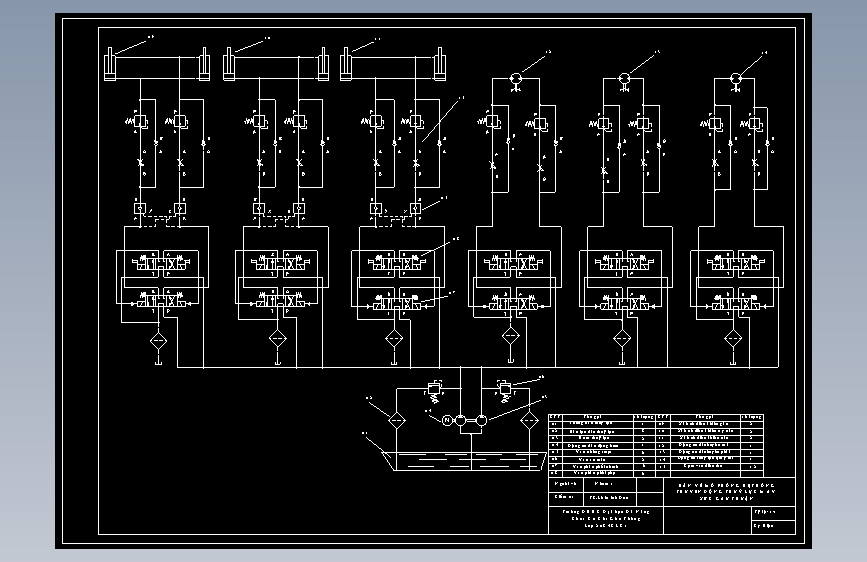Click the electric motor symbol marked N
Screen dimensions: 867x562
(x=447, y=421)
